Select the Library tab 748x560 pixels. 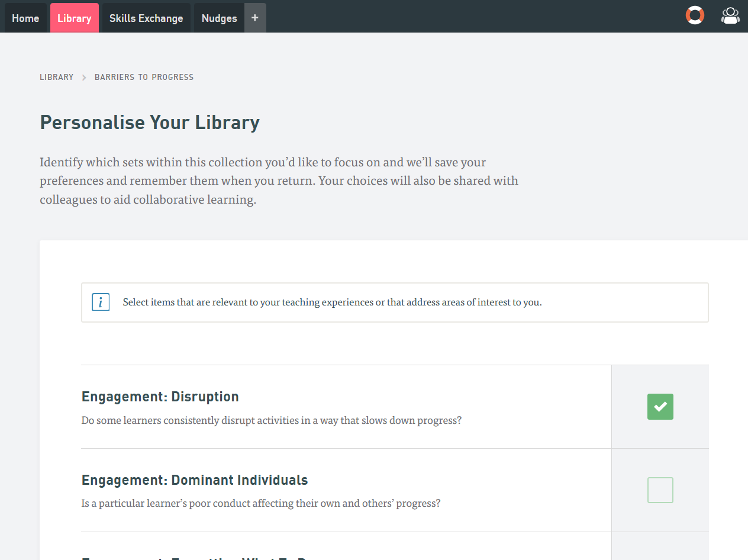(x=75, y=18)
